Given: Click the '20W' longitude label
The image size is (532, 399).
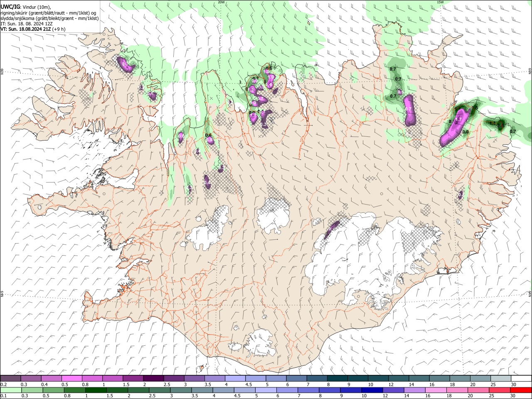Looking at the screenshot, I should click(x=221, y=2).
